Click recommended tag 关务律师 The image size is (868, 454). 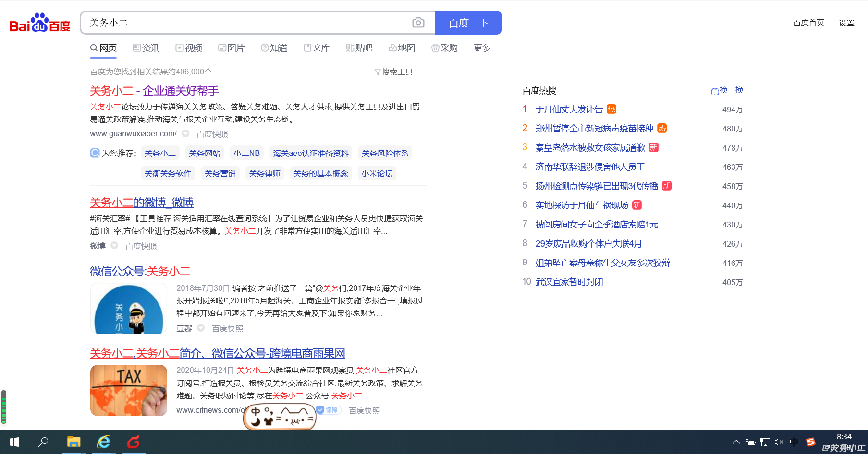click(x=265, y=173)
